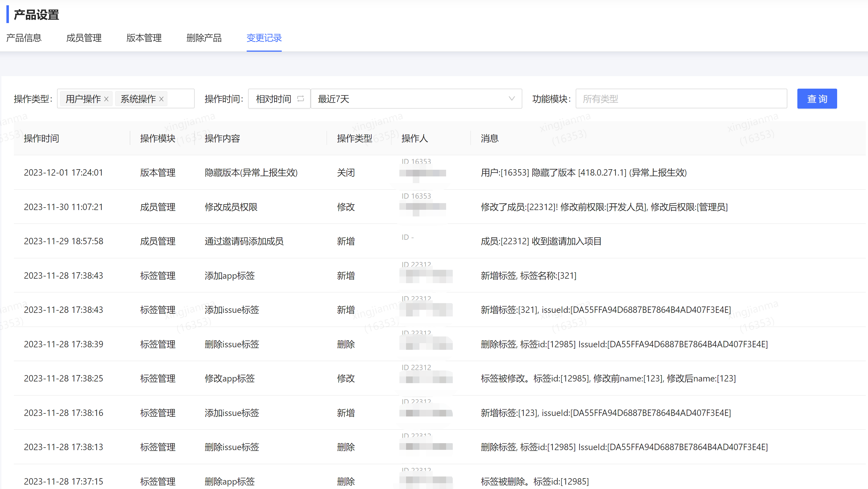Remove the 用户操作 filter tag
The image size is (868, 489).
tap(106, 99)
